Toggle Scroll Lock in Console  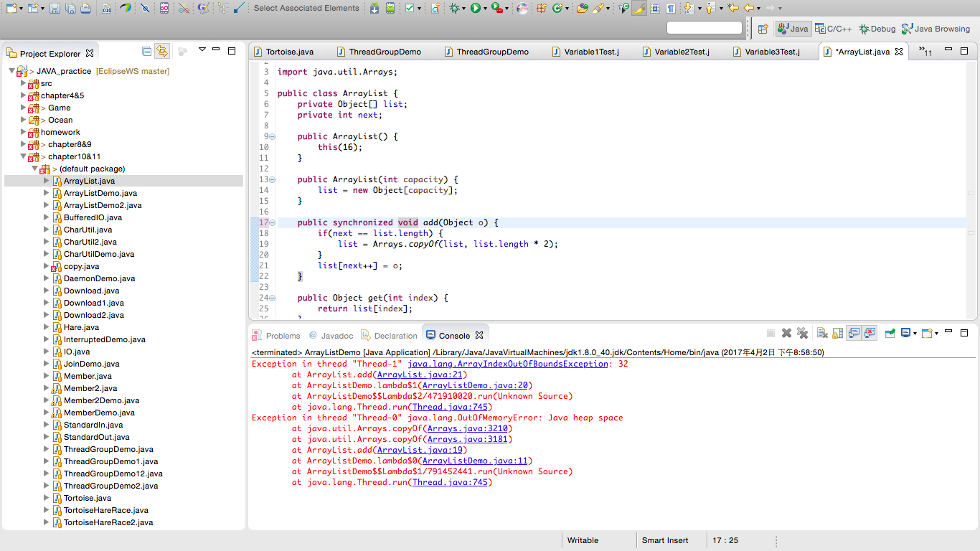click(838, 333)
